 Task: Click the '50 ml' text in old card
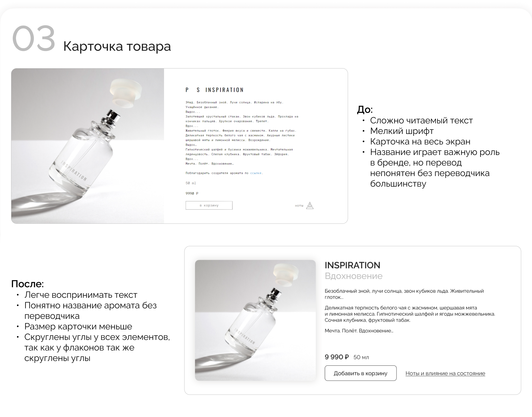[191, 183]
